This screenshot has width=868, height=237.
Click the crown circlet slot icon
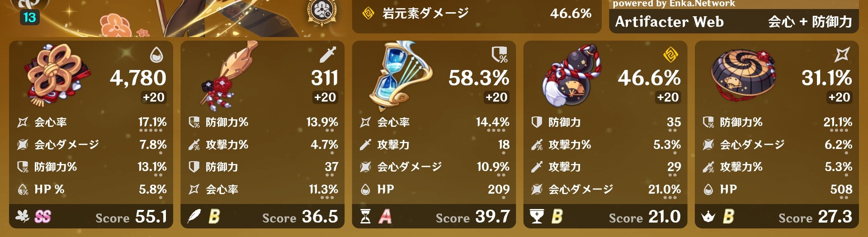[x=708, y=217]
